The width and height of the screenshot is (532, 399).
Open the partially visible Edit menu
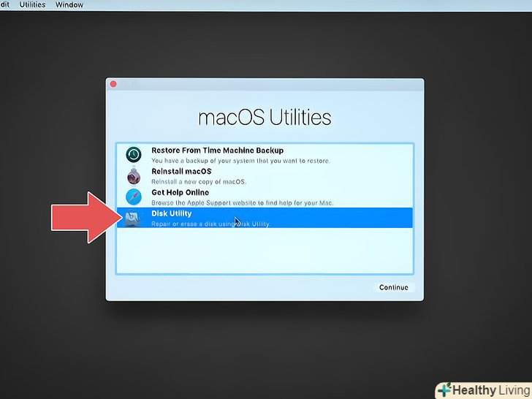(x=4, y=4)
